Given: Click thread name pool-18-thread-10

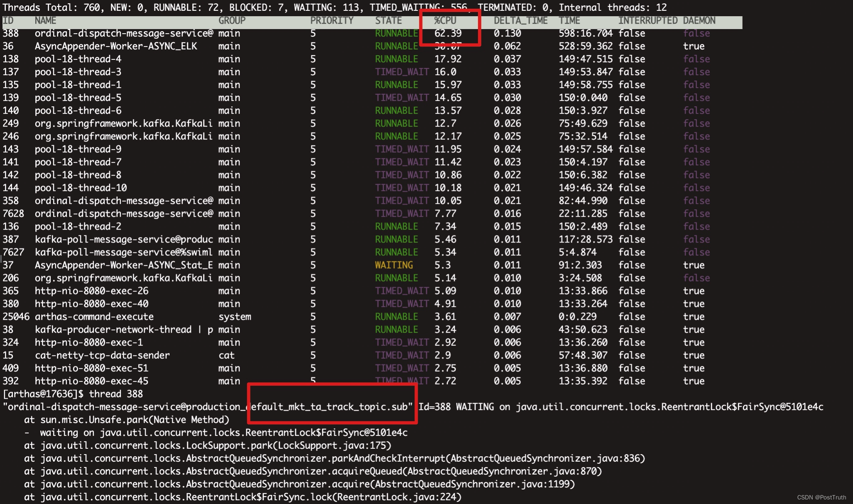Looking at the screenshot, I should 81,188.
